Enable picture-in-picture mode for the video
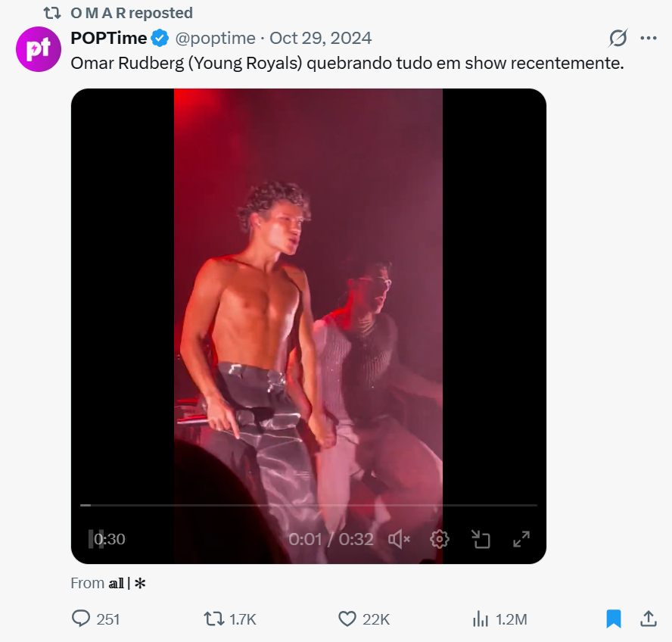The height and width of the screenshot is (642, 672). point(481,539)
